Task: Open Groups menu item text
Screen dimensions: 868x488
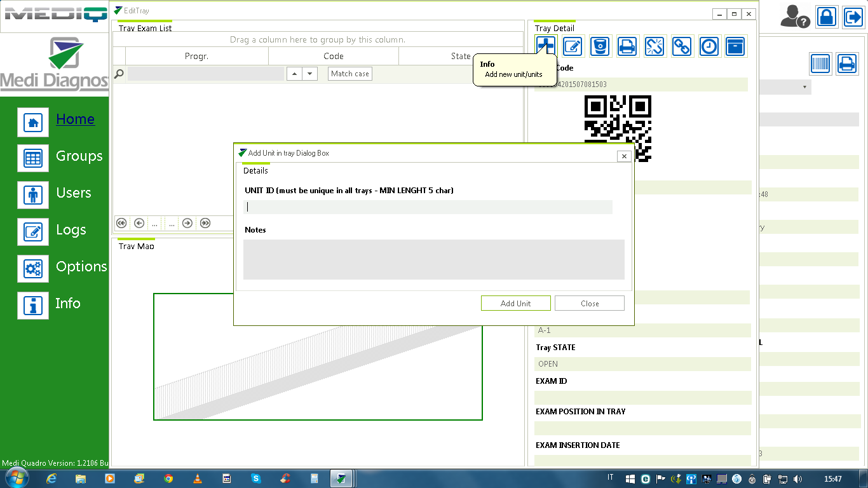Action: 79,156
